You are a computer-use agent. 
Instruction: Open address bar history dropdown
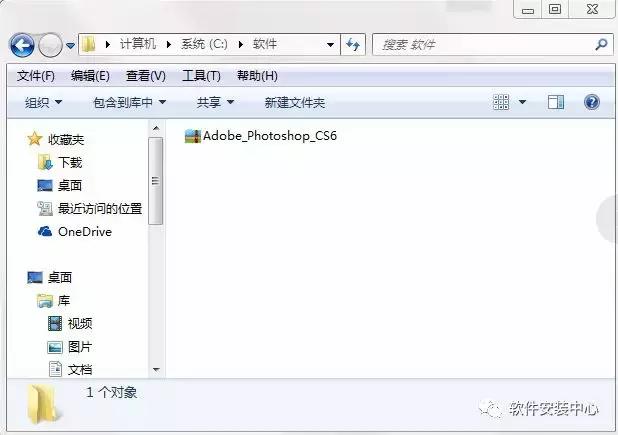tap(331, 45)
